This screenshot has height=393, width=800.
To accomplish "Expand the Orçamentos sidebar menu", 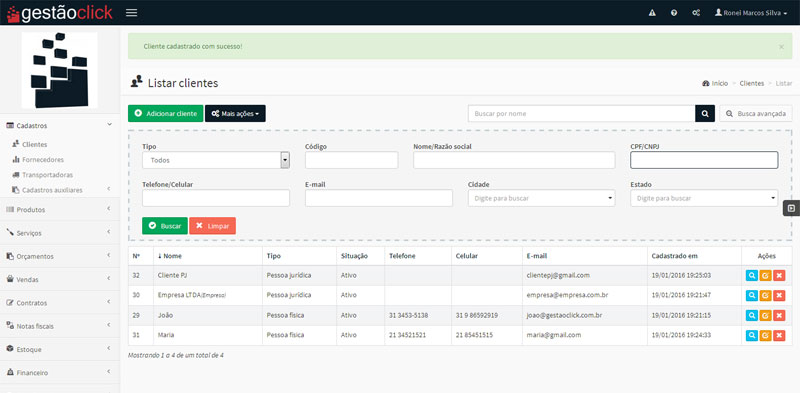I will 60,256.
